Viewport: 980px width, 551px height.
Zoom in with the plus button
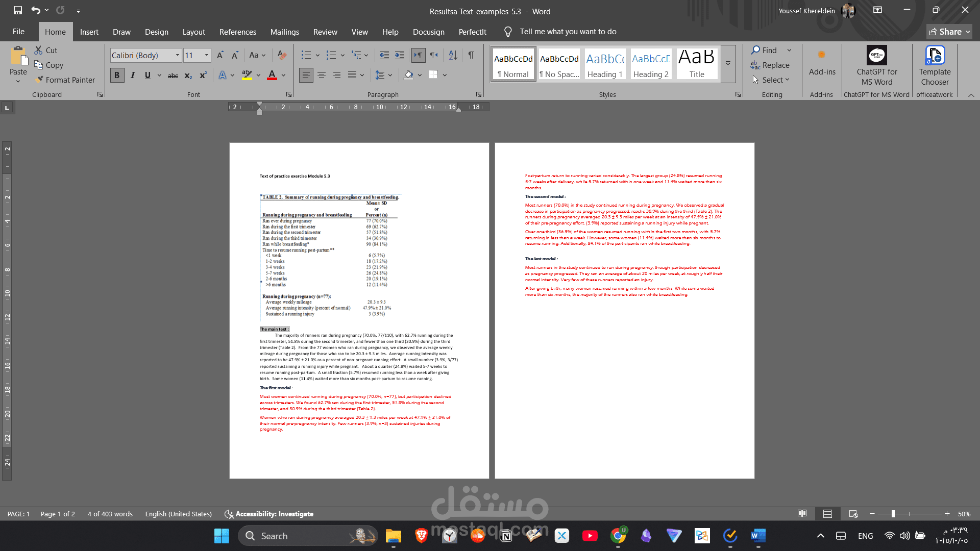947,514
